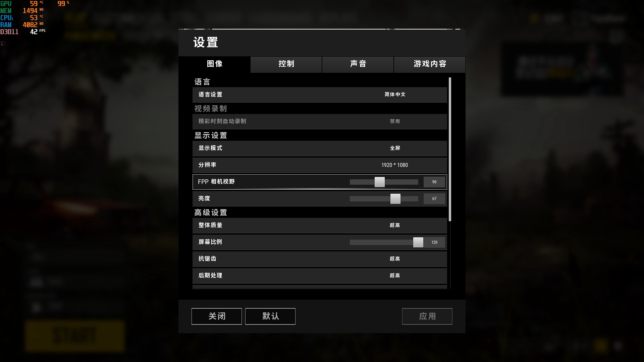
Task: Select the 游戏内容 tab
Action: [430, 64]
